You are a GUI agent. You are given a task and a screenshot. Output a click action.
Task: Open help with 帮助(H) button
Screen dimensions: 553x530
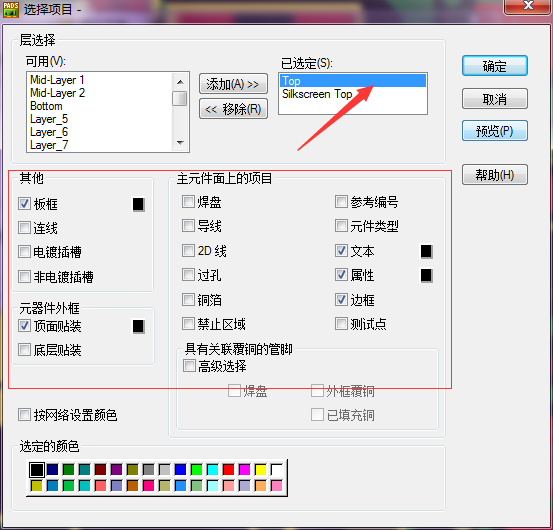[495, 175]
